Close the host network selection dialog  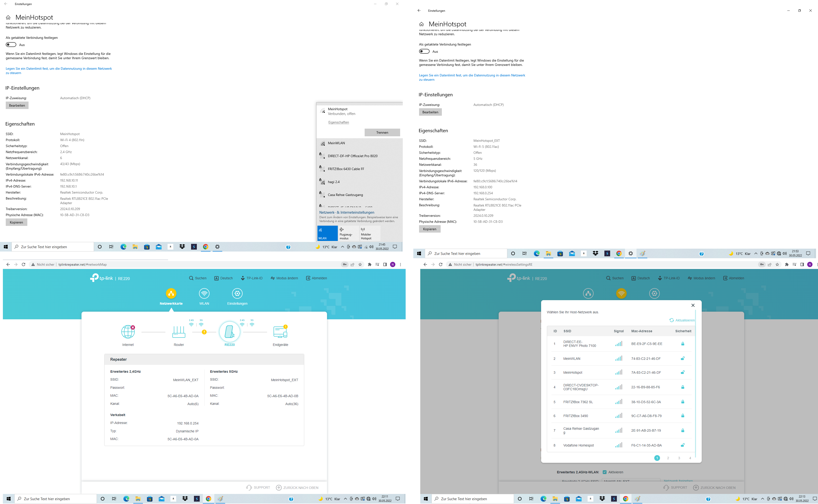tap(693, 305)
